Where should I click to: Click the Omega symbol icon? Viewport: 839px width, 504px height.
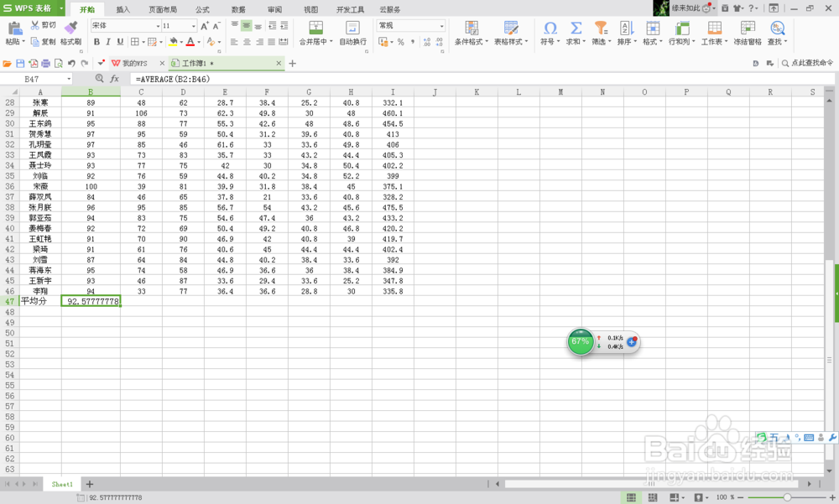coord(550,28)
